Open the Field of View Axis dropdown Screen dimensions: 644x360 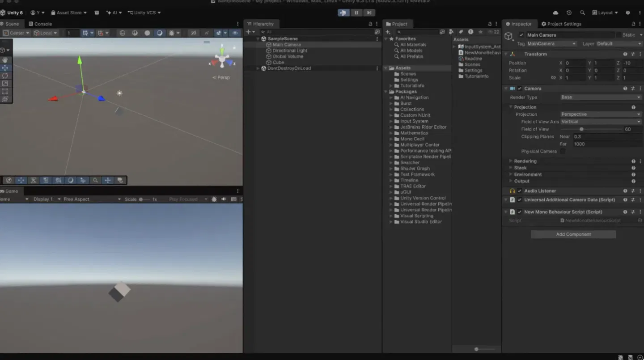pyautogui.click(x=601, y=122)
